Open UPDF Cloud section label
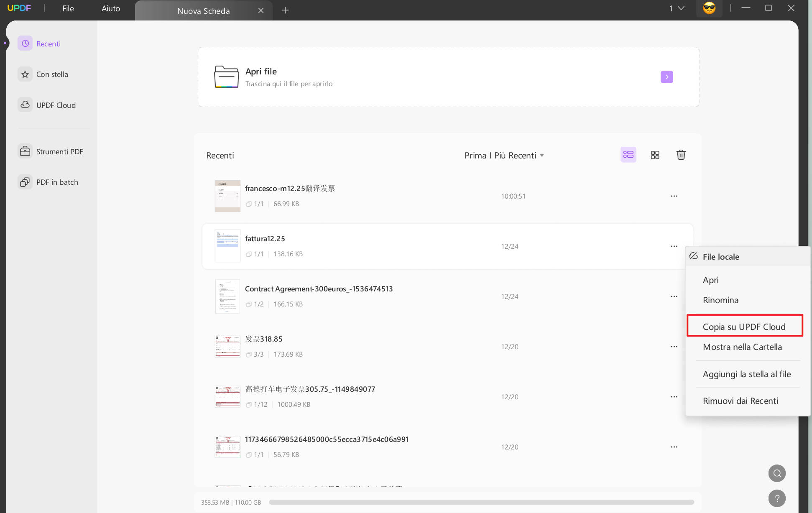 point(56,105)
